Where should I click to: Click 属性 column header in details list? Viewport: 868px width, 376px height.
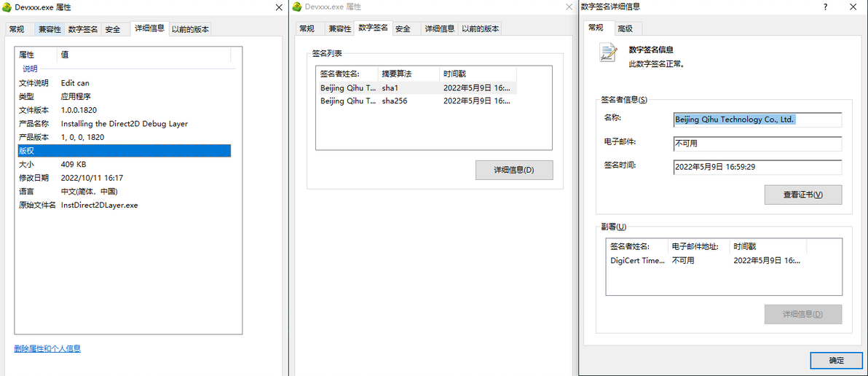point(36,55)
